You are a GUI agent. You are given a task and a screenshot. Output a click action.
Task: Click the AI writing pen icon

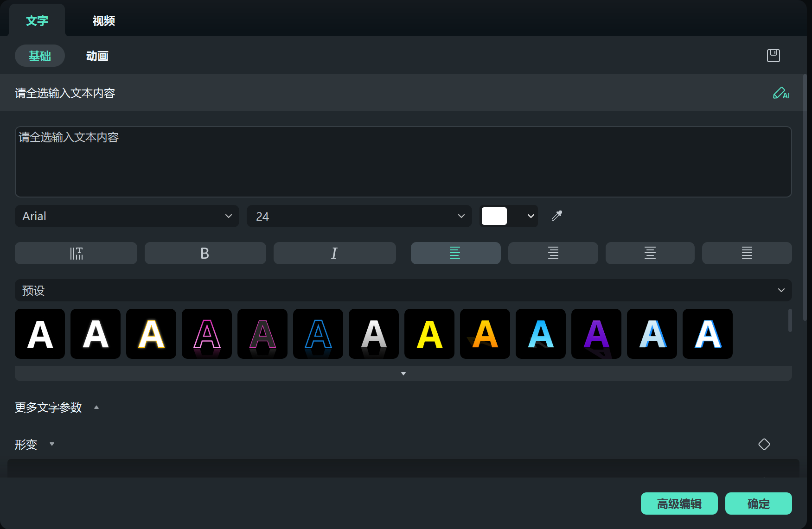781,94
